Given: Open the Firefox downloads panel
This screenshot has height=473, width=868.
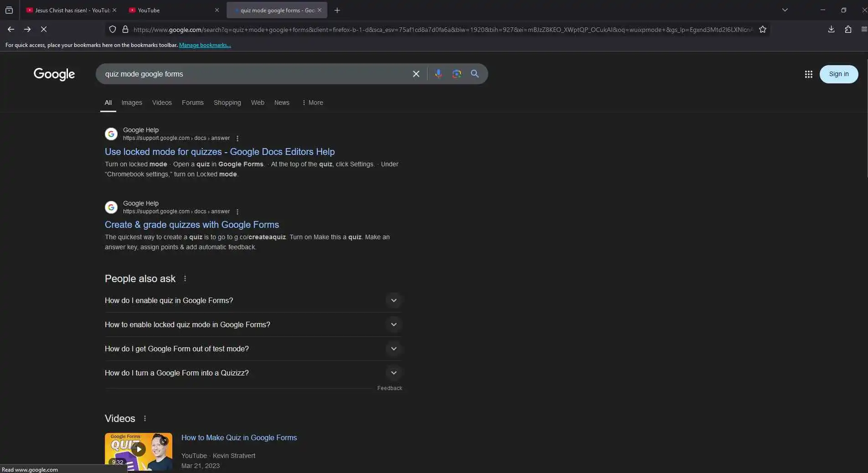Looking at the screenshot, I should [831, 29].
